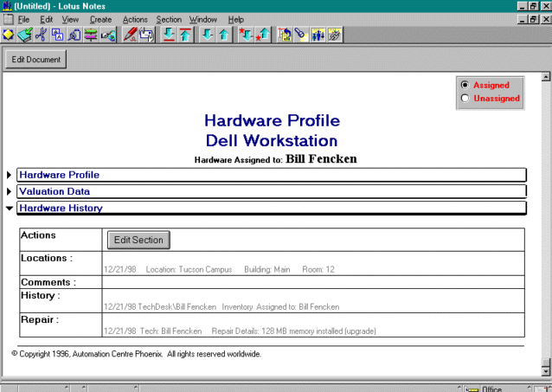
Task: Click the people figures icon on yellow background
Action: click(x=318, y=35)
